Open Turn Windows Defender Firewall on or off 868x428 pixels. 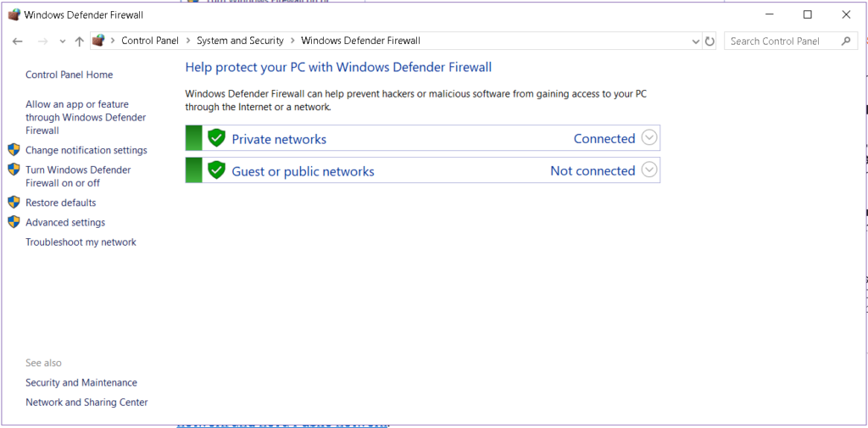pos(78,176)
